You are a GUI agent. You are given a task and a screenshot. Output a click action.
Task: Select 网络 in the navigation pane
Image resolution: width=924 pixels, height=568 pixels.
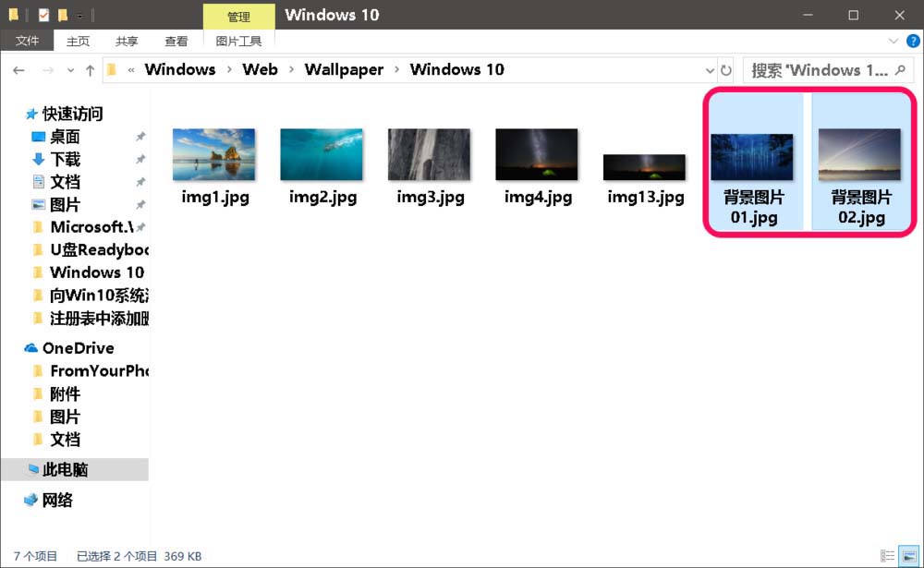57,501
